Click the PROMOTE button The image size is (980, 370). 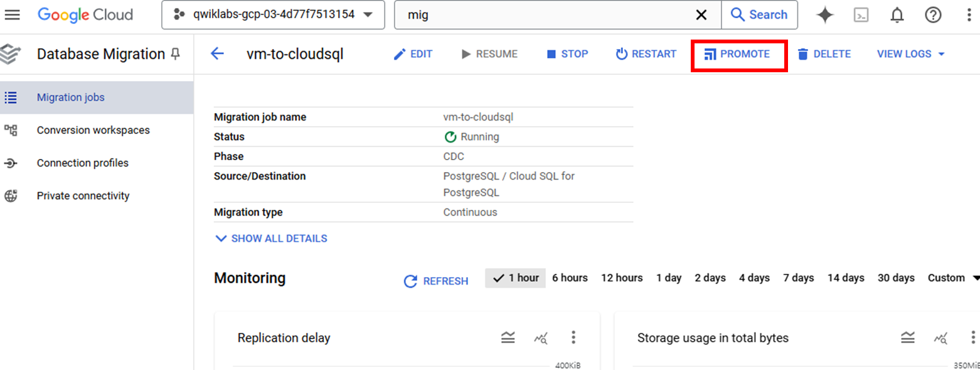(x=737, y=54)
